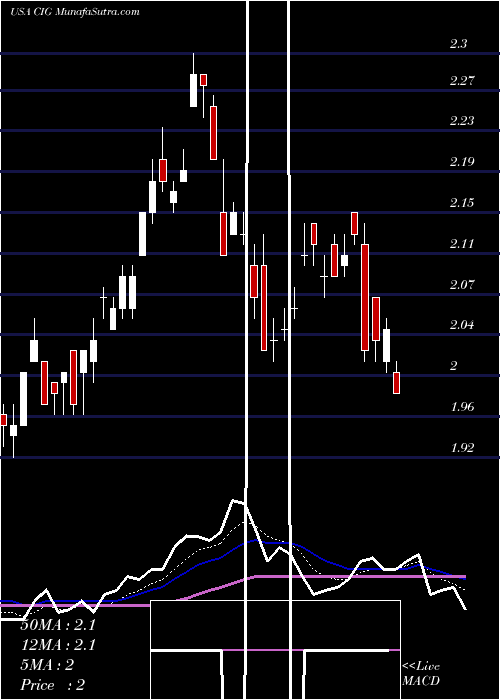Click the 12MA : 2.1 readout
Viewport: 500px width, 700px height.
58,645
